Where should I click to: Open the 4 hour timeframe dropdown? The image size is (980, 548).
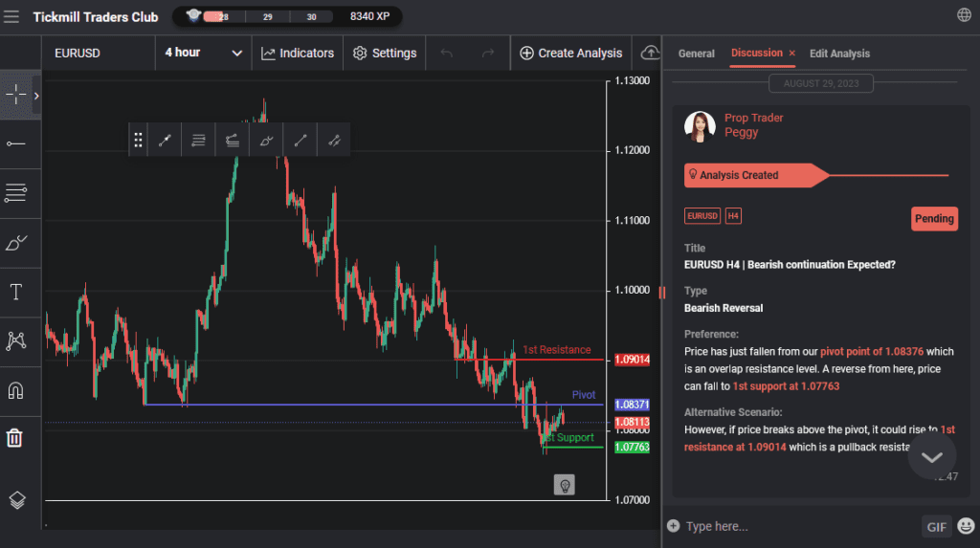(203, 54)
